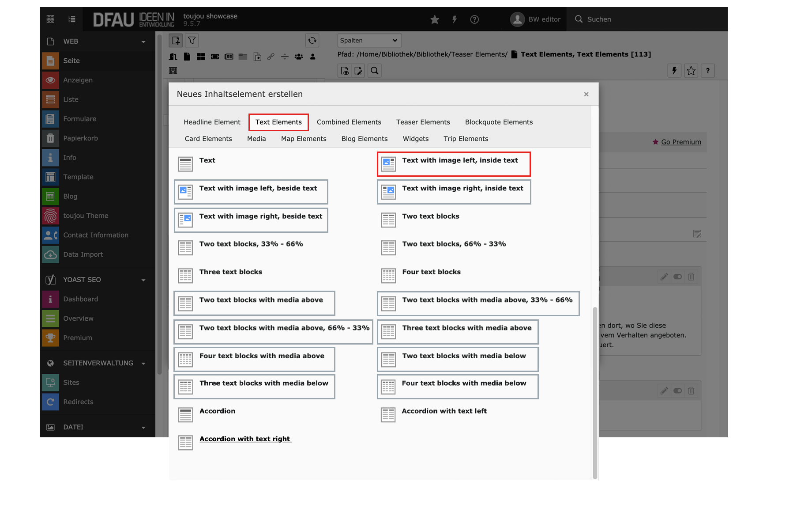Choose Four text blocks element

click(421, 275)
